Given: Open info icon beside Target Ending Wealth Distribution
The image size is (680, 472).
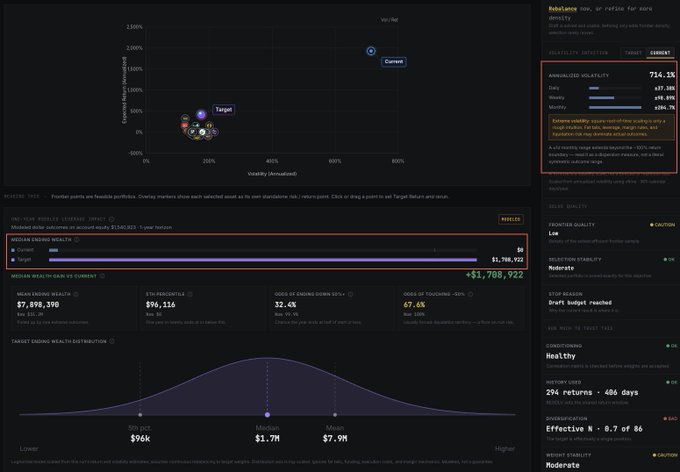Looking at the screenshot, I should click(112, 341).
